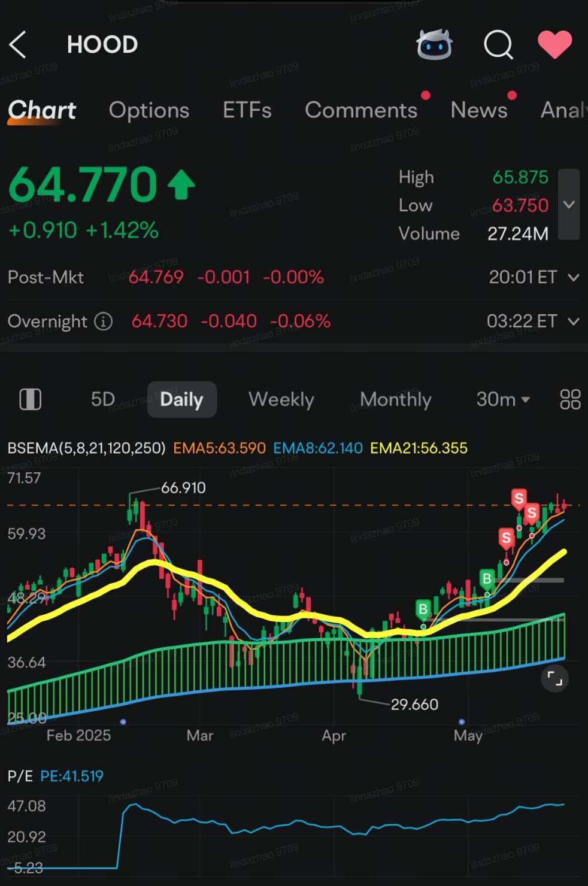Screen dimensions: 588x886
Task: Tap the blue event dot near Feb 2025
Action: pyautogui.click(x=123, y=722)
